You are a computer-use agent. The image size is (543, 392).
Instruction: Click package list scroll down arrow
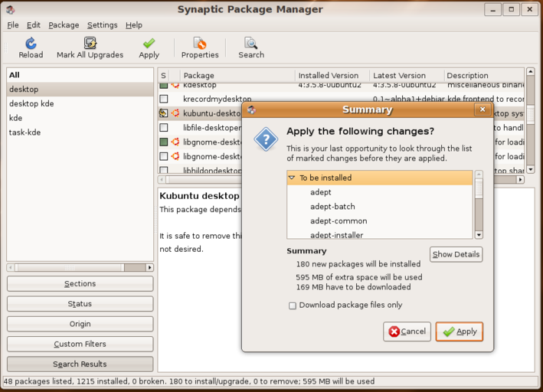pos(530,169)
